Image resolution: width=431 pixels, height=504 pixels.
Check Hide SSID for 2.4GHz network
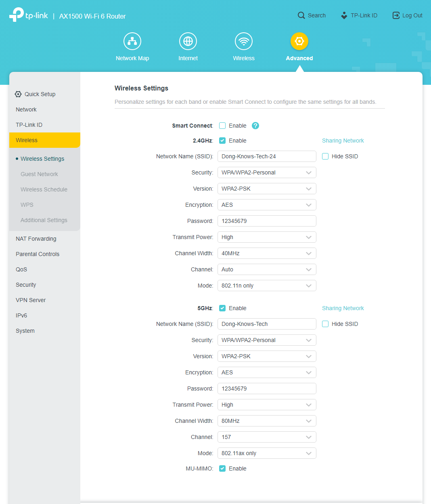(x=325, y=156)
